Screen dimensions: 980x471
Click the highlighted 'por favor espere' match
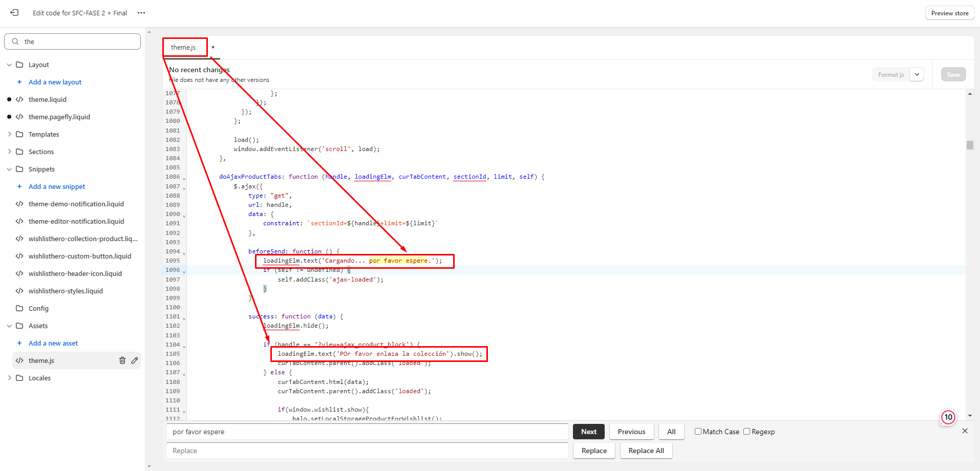tap(398, 261)
